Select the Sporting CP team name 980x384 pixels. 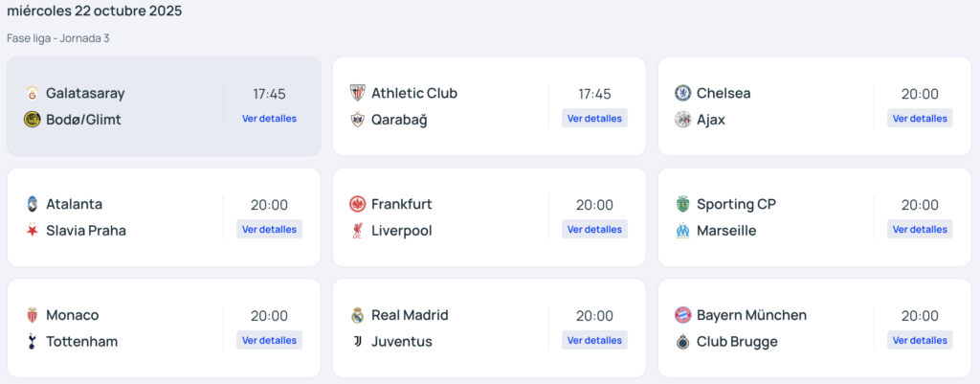(736, 204)
